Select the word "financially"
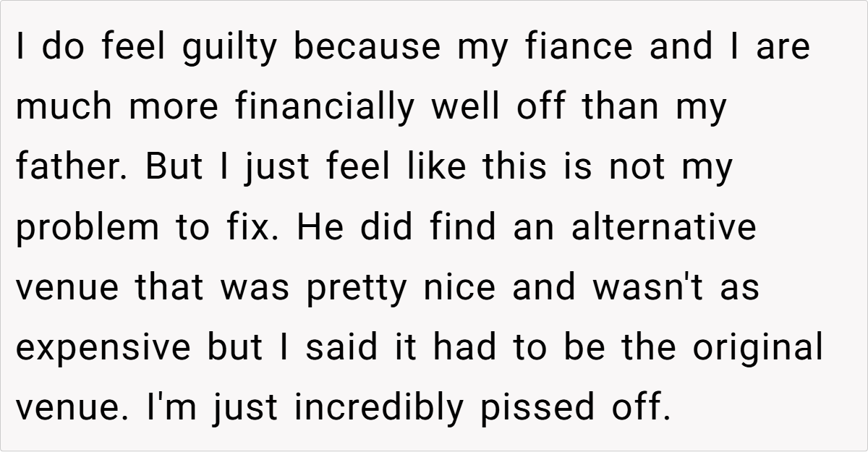The width and height of the screenshot is (868, 452). point(323,107)
